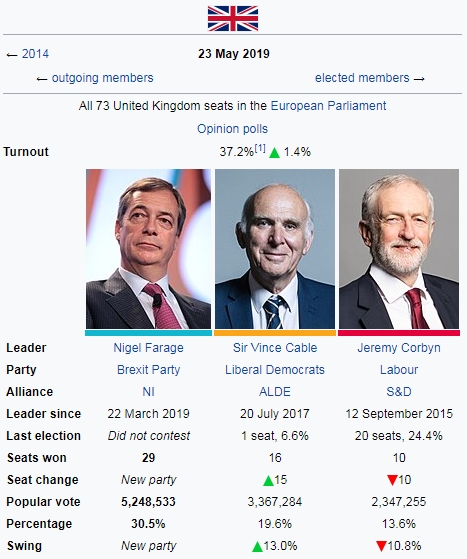Go to elected members page
Screen dimensions: 467x559
tap(362, 78)
